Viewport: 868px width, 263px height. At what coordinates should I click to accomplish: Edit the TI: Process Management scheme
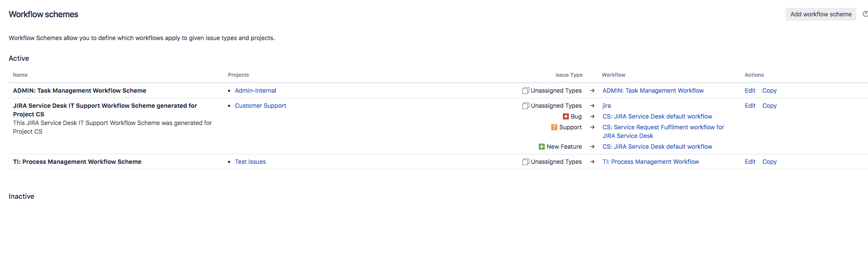(750, 162)
